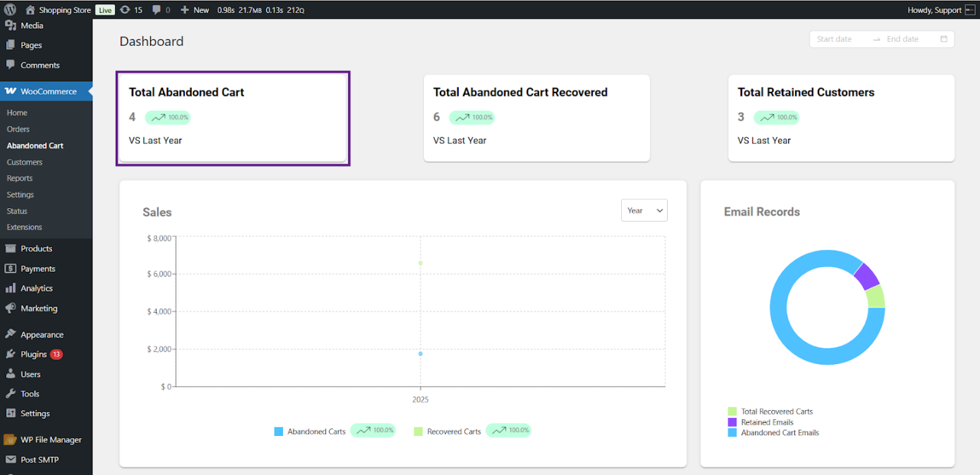Open Plugins menu with 13 badge

click(x=34, y=355)
